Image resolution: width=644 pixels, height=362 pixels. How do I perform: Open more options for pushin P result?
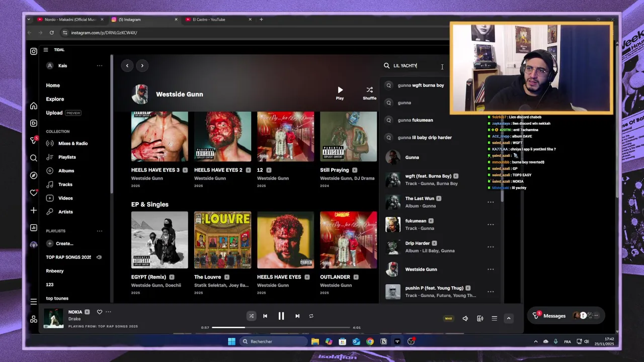click(x=491, y=292)
